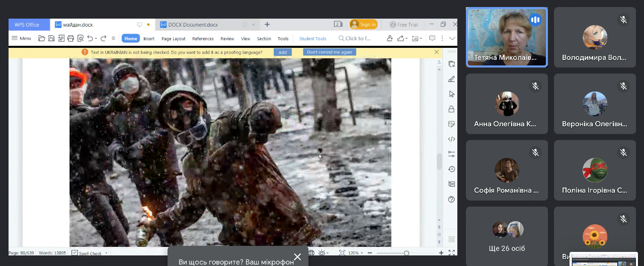Click the Save icon in WPS toolbar
Viewport: 644px width, 266px height.
click(x=51, y=38)
